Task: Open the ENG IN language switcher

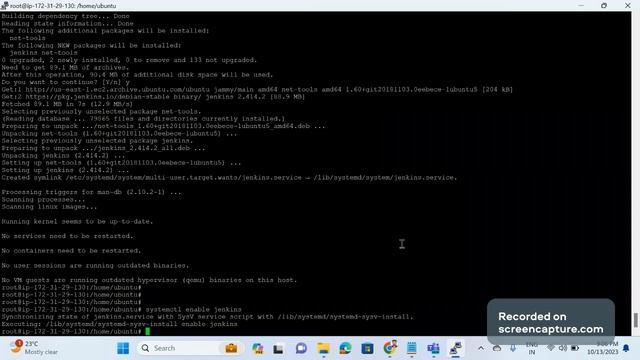Action: pyautogui.click(x=532, y=348)
